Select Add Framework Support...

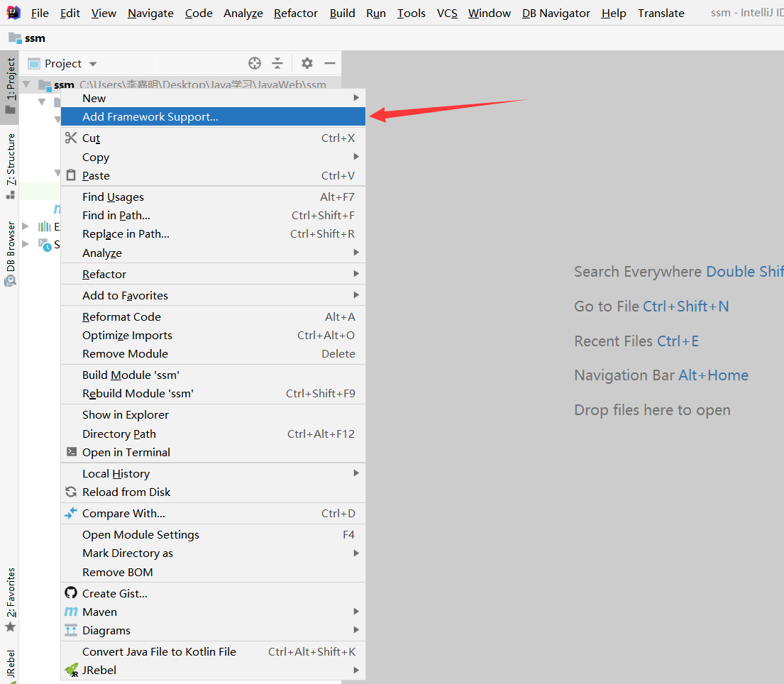213,116
